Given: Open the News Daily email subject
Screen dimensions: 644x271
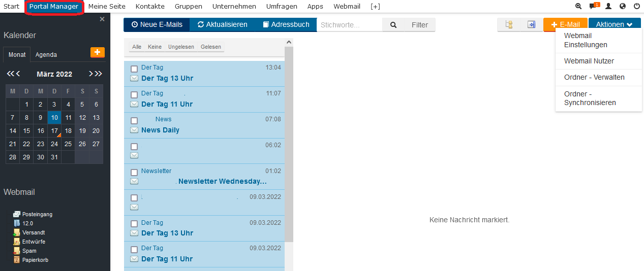Looking at the screenshot, I should point(160,130).
